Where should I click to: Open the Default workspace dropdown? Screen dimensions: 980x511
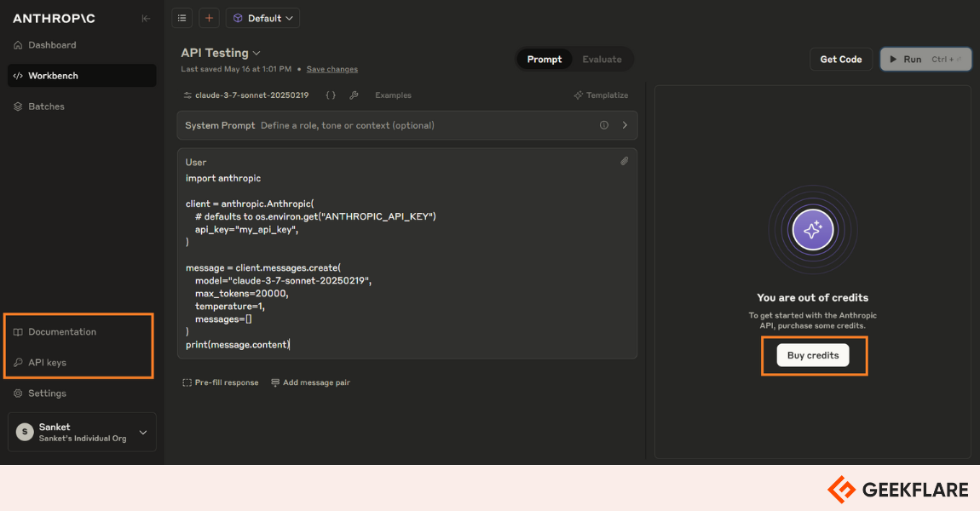click(x=262, y=18)
